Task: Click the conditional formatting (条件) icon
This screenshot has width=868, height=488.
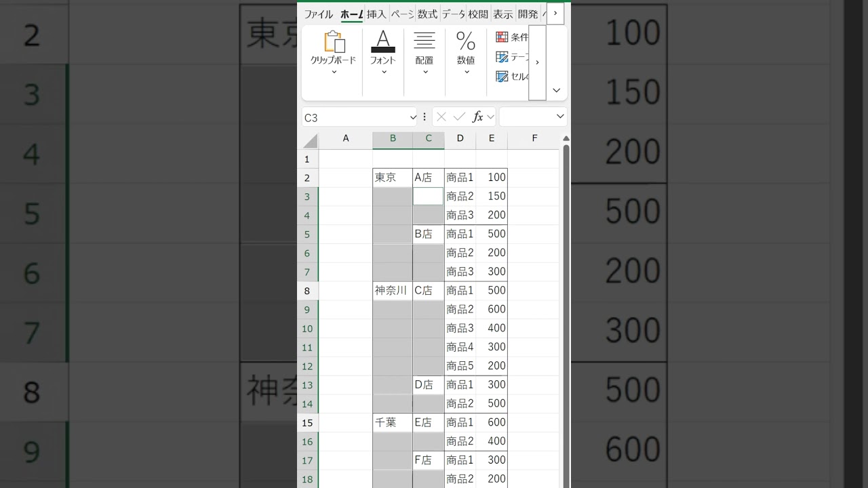Action: 502,37
